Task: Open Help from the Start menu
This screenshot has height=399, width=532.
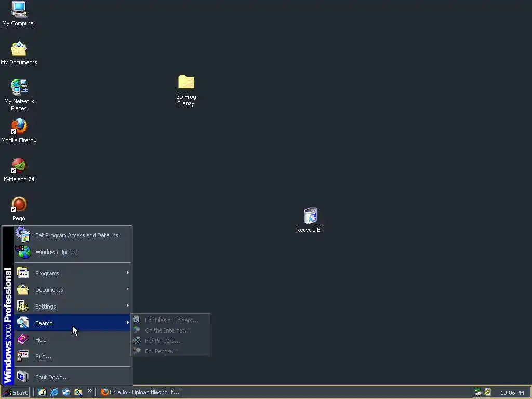Action: coord(73,340)
